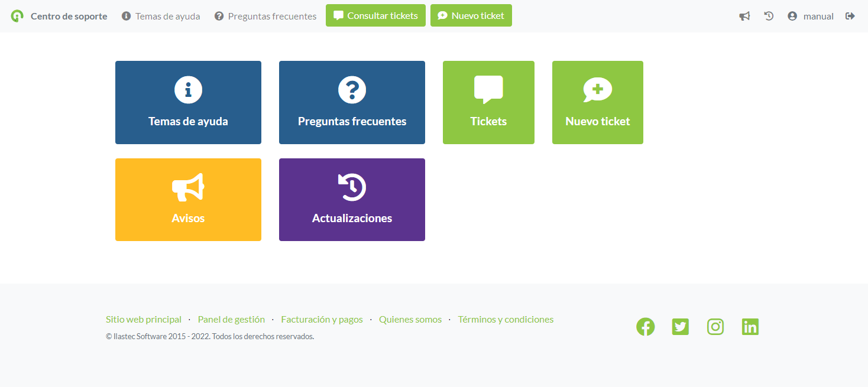Open the LinkedIn icon in footer
This screenshot has width=868, height=387.
(x=750, y=327)
